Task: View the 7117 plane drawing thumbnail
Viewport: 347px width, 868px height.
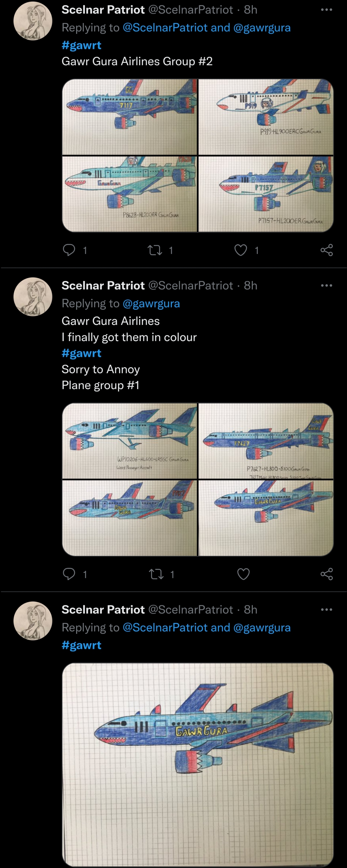Action: (x=130, y=117)
